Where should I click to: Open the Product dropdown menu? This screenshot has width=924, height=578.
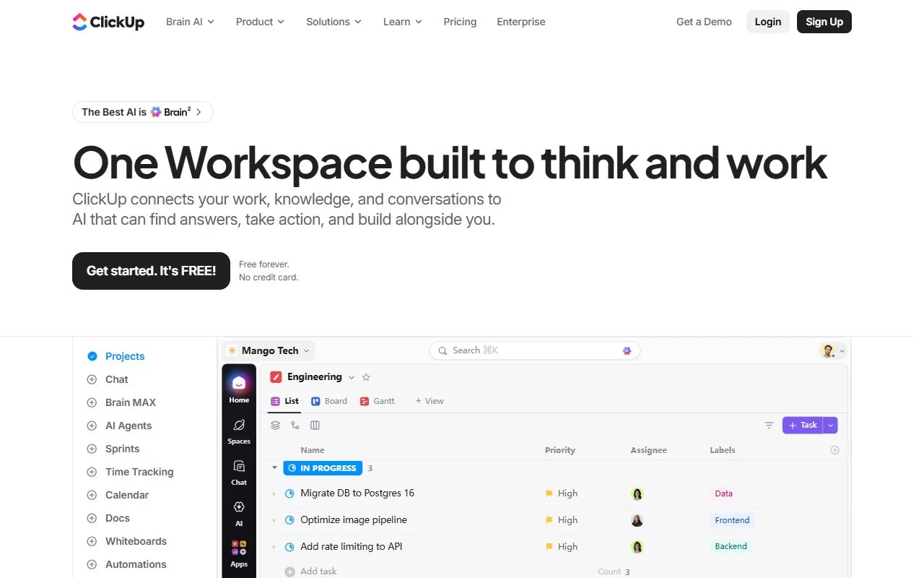pos(260,22)
